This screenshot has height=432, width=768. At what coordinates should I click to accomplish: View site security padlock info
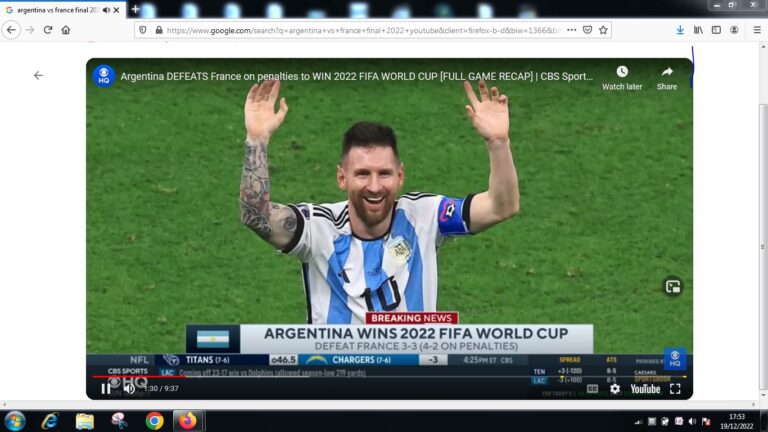point(159,30)
